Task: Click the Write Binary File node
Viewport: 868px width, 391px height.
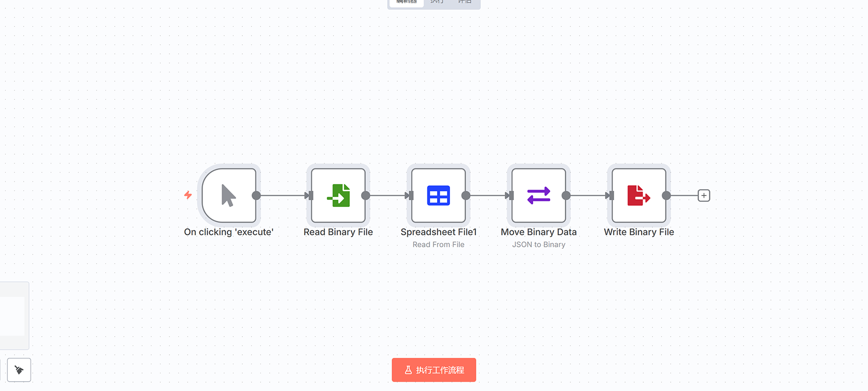Action: 639,195
